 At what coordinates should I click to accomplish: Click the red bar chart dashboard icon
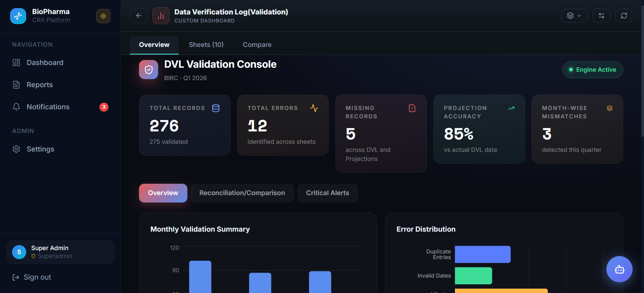click(161, 16)
